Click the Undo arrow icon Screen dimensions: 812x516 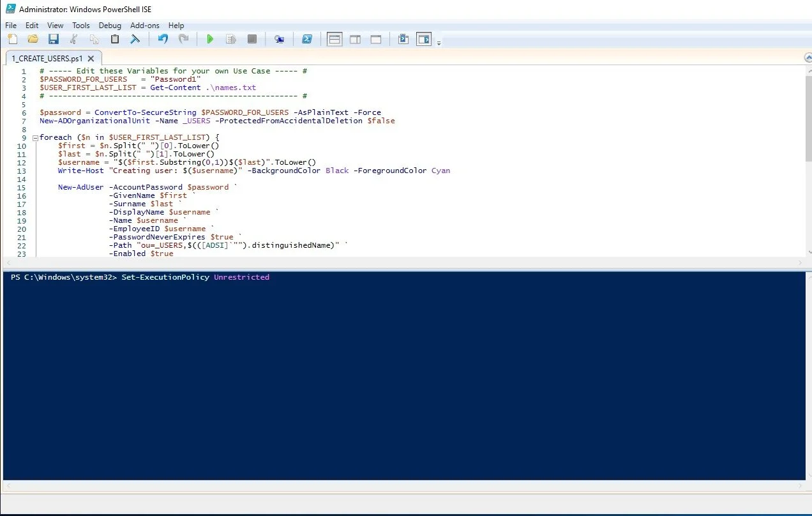[x=163, y=40]
